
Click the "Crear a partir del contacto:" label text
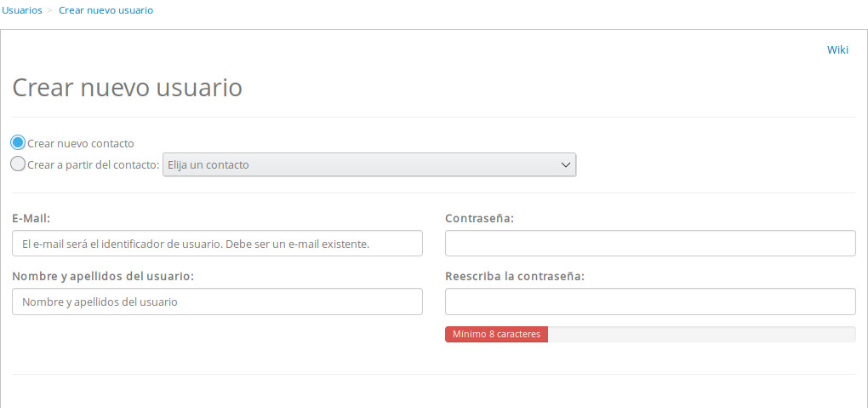coord(94,165)
